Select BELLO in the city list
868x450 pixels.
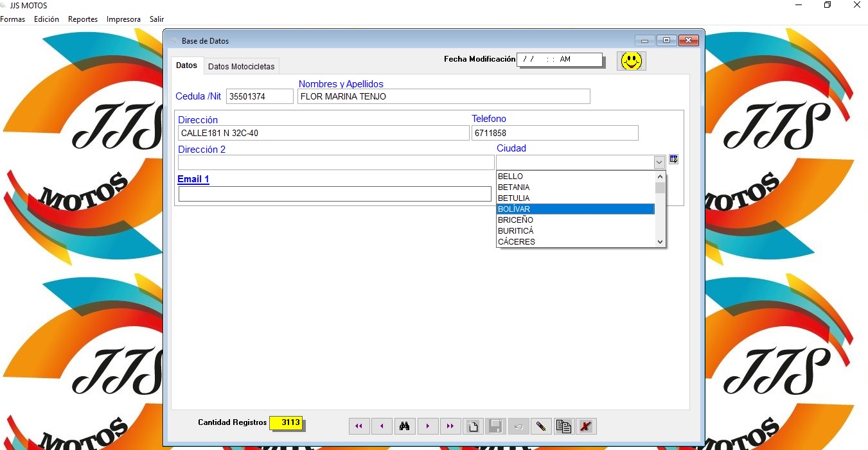point(576,177)
